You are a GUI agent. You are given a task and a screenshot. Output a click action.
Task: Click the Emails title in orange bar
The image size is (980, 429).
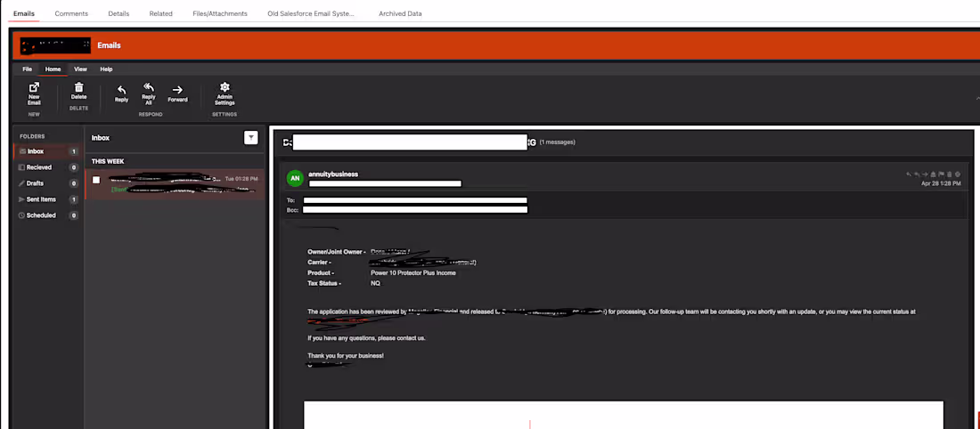click(110, 45)
